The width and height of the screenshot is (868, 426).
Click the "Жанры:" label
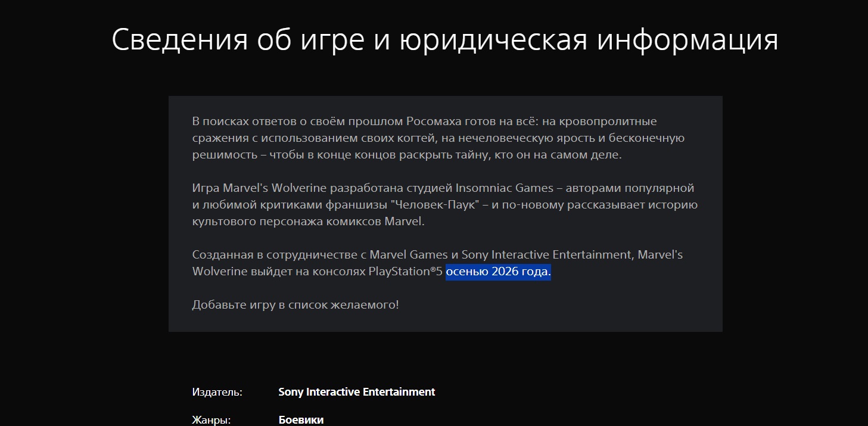click(211, 420)
